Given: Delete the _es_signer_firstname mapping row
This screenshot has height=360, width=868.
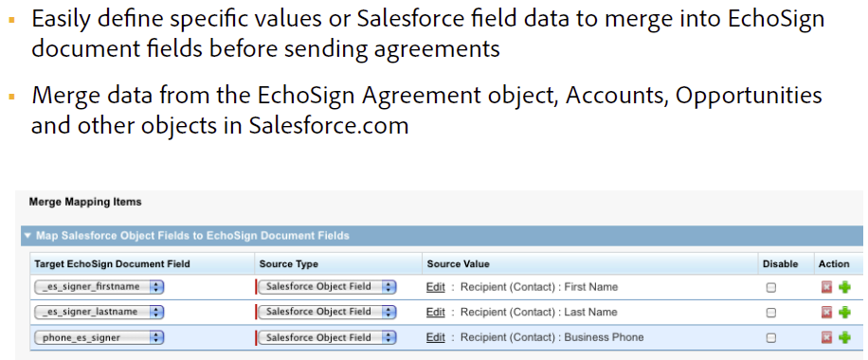Looking at the screenshot, I should 826,287.
